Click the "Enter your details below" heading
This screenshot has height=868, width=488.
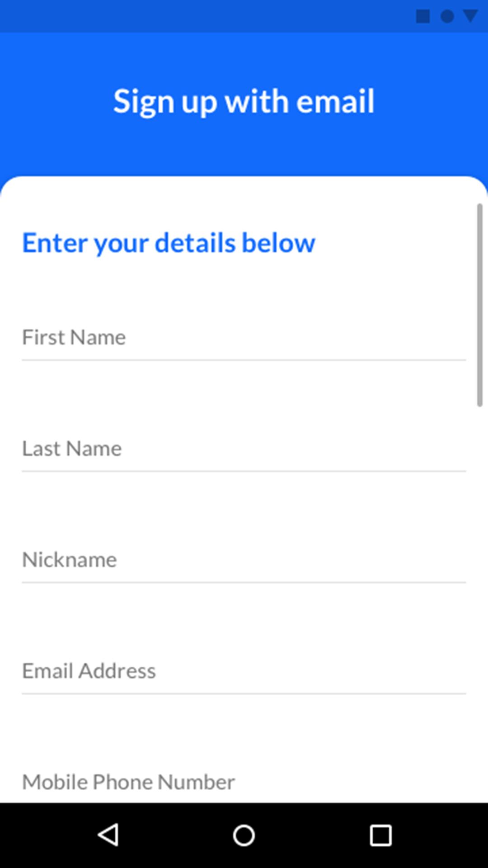169,243
